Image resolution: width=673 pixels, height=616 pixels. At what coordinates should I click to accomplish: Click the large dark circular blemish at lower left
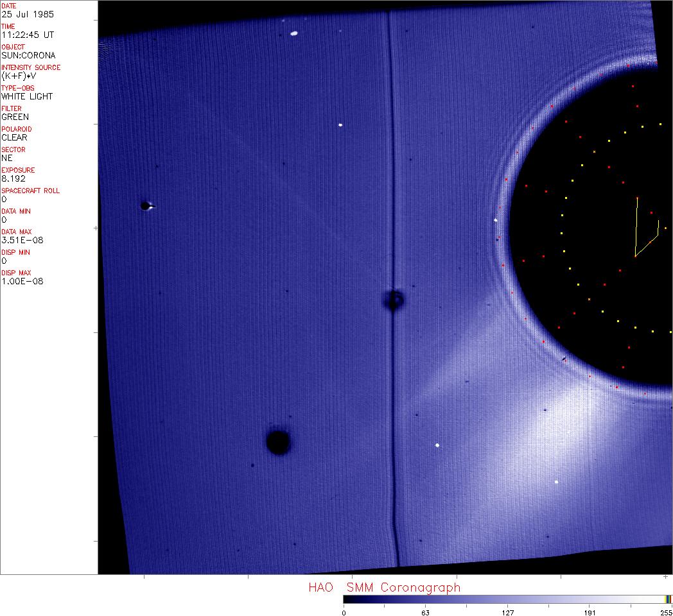click(278, 442)
